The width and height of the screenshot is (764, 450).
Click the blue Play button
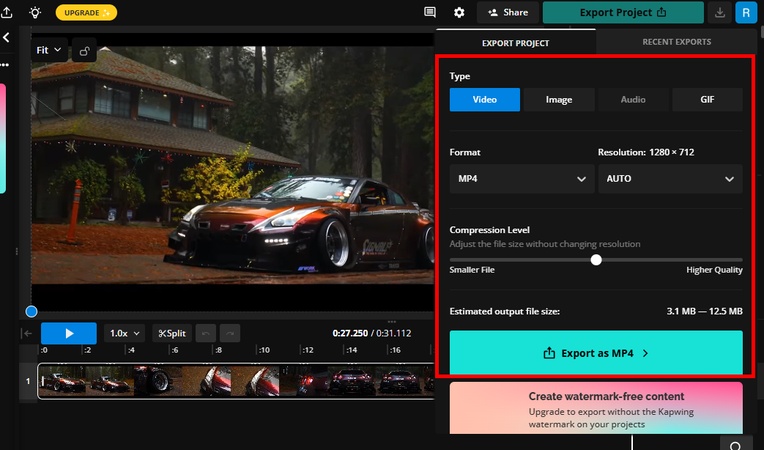(69, 333)
